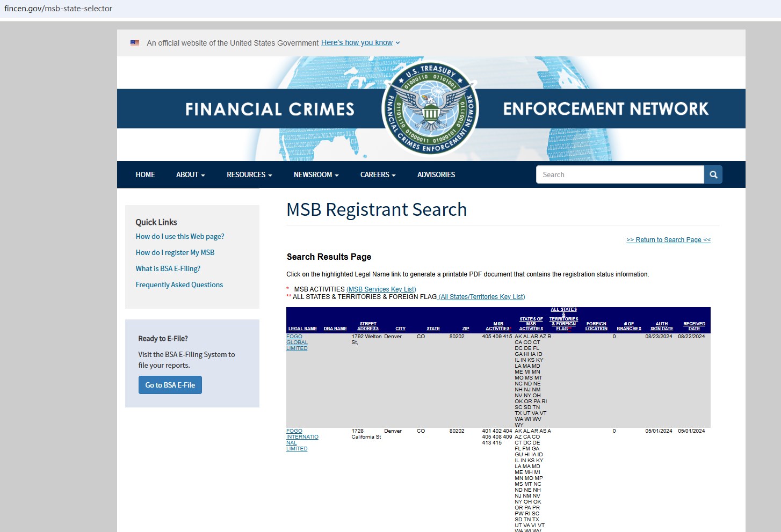Sort by STREET ADDRESS column header
This screenshot has height=532, width=781.
click(368, 326)
